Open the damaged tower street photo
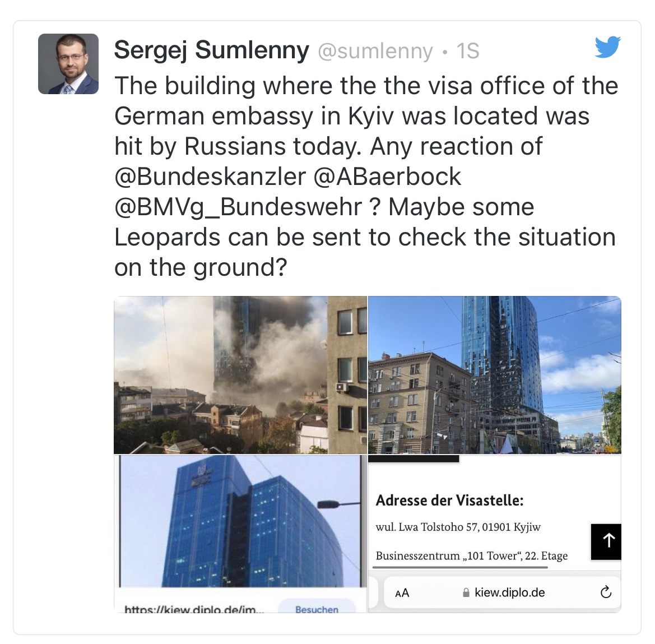Viewport: 655px width, 644px height. 495,375
